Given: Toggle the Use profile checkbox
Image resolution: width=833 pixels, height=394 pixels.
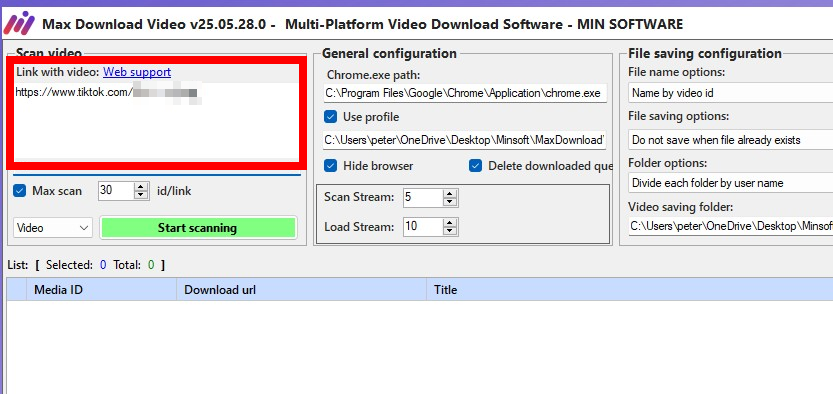Looking at the screenshot, I should tap(330, 117).
